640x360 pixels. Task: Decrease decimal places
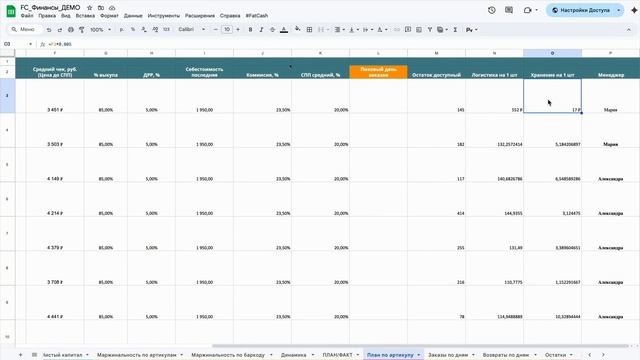click(144, 30)
